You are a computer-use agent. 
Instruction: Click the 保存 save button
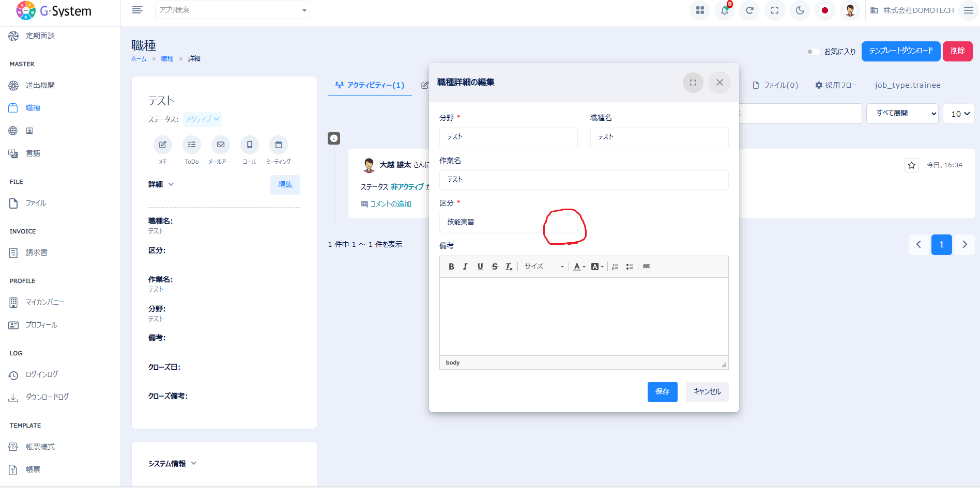pos(662,391)
